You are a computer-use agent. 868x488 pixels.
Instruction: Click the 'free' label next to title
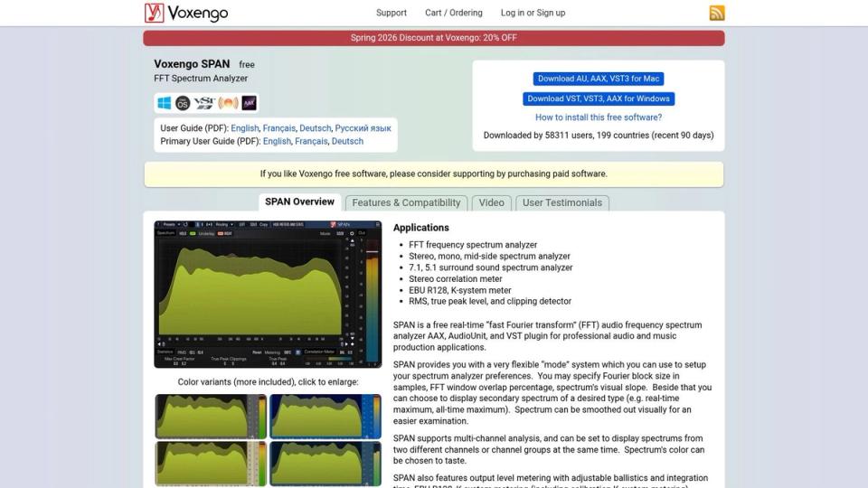pyautogui.click(x=247, y=65)
